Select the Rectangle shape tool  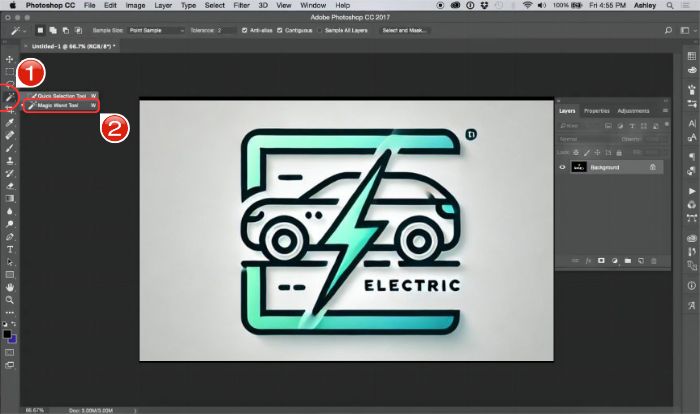[x=9, y=275]
